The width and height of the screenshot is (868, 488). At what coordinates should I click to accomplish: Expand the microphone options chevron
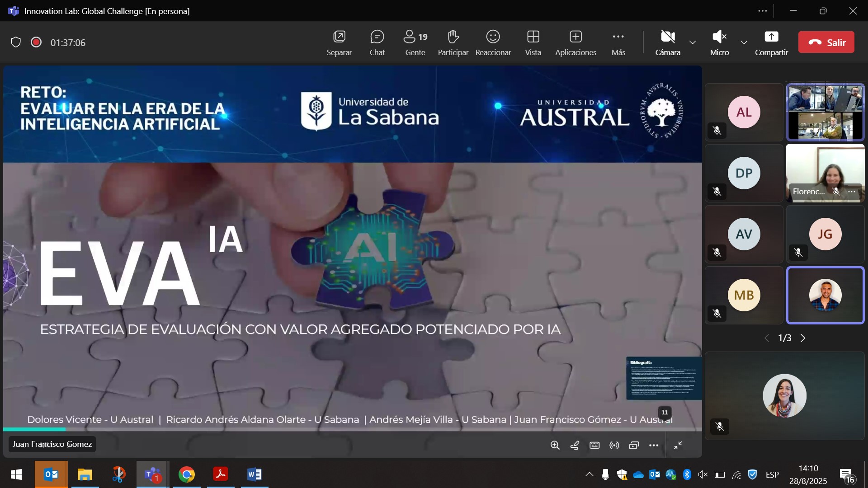[744, 42]
